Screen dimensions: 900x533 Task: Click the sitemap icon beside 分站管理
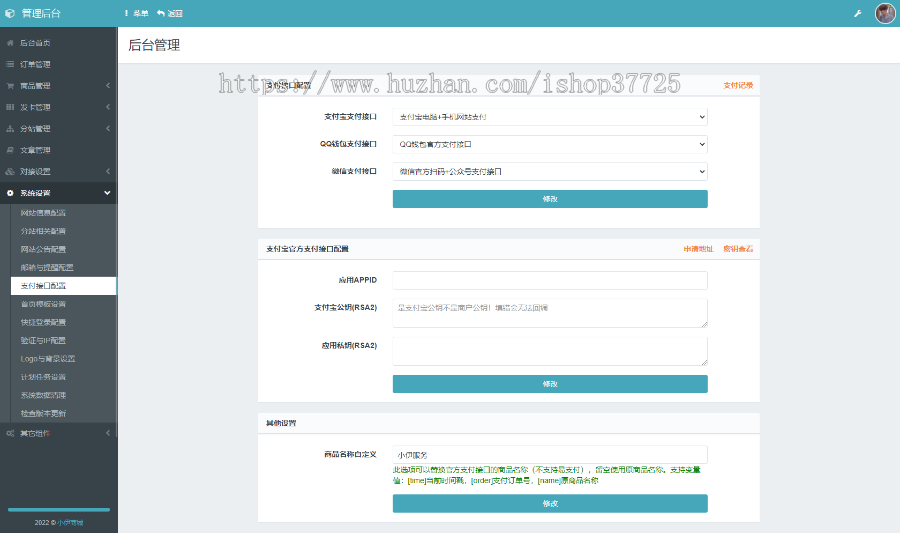[10, 129]
